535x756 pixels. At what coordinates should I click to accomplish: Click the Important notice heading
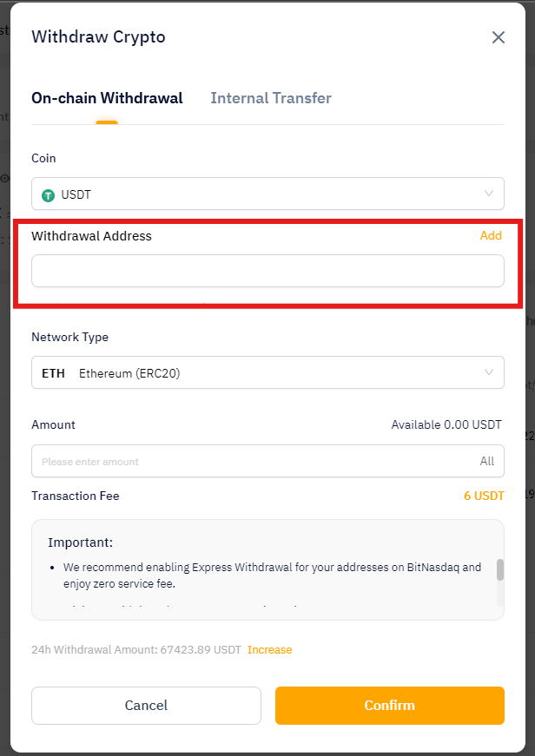pos(80,542)
